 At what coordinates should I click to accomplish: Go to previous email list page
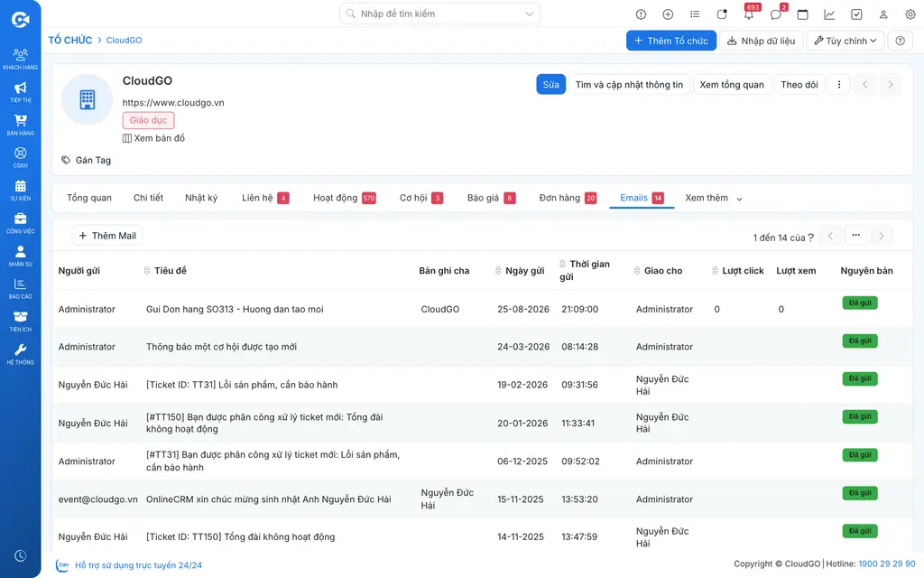click(x=830, y=236)
